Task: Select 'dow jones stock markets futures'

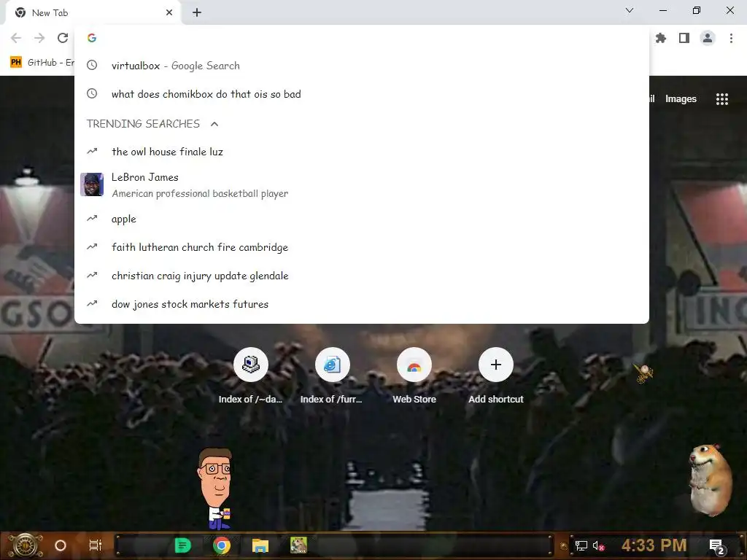Action: [362, 304]
